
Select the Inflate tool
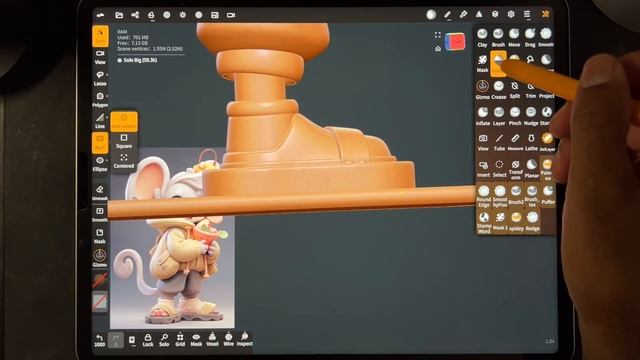tap(482, 116)
